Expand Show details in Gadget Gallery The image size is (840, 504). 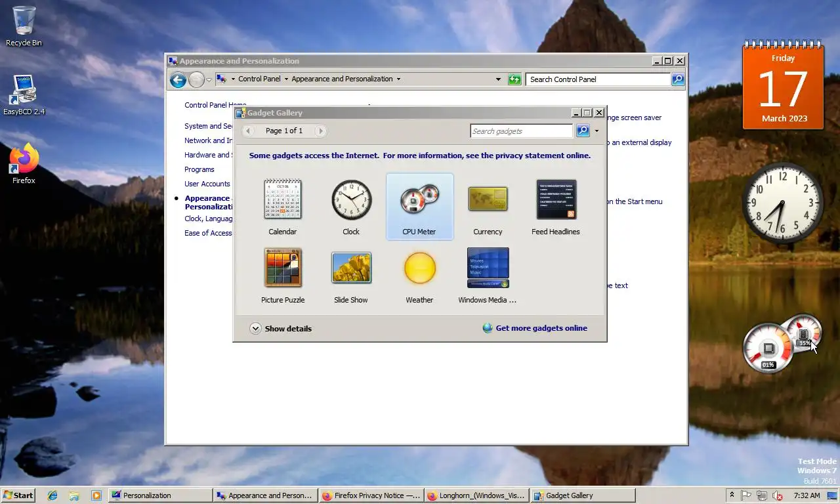click(281, 329)
